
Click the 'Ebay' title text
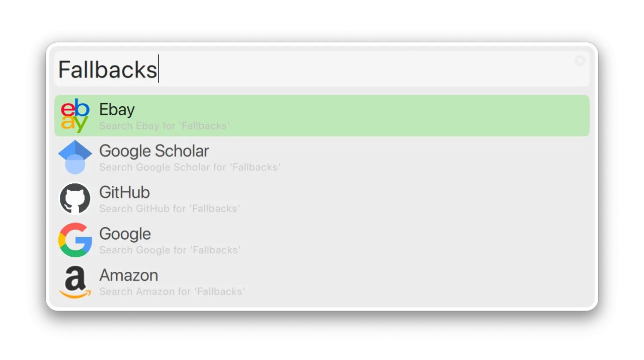point(117,110)
